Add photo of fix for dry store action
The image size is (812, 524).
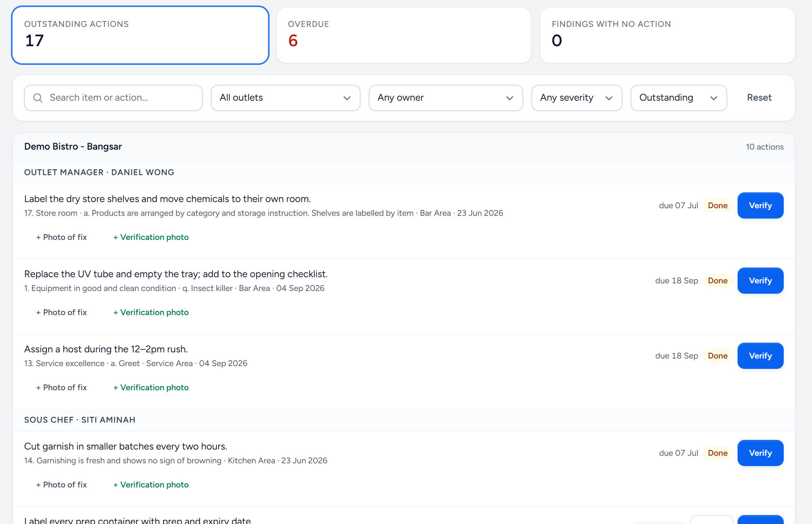click(x=61, y=237)
